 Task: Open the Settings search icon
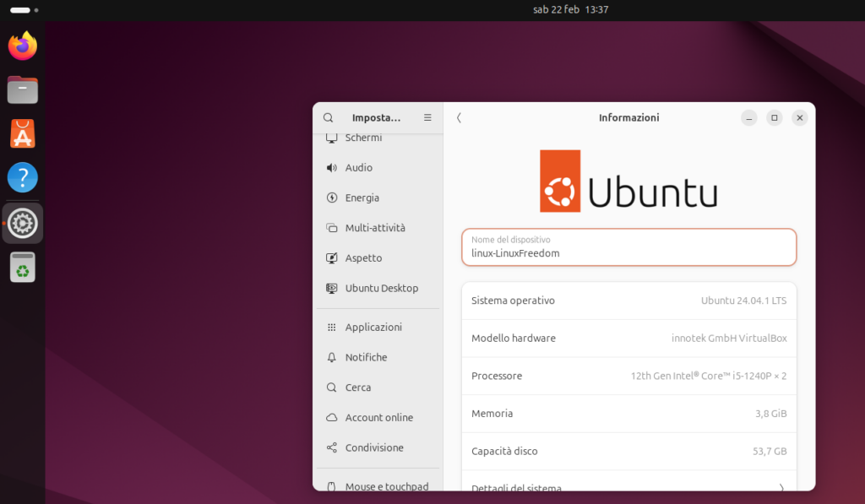[x=328, y=117]
